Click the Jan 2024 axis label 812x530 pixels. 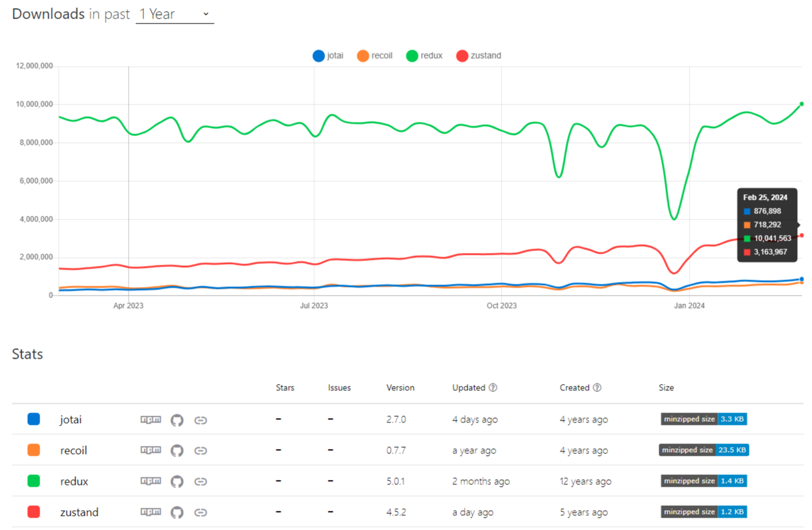point(689,306)
